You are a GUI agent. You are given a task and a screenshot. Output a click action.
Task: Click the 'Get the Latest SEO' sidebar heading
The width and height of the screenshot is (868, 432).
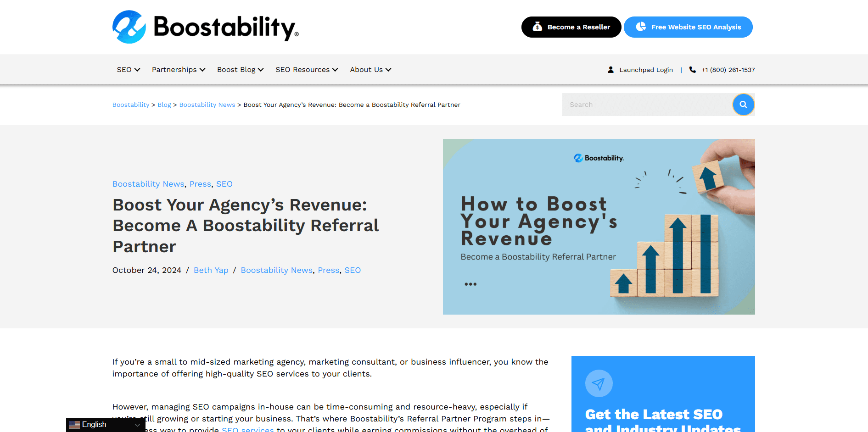[663, 421]
